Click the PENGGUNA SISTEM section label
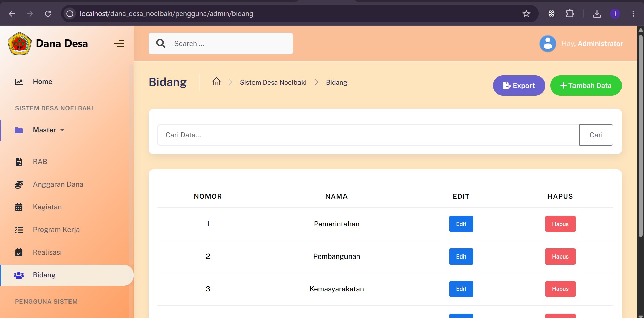644x318 pixels. click(x=46, y=302)
